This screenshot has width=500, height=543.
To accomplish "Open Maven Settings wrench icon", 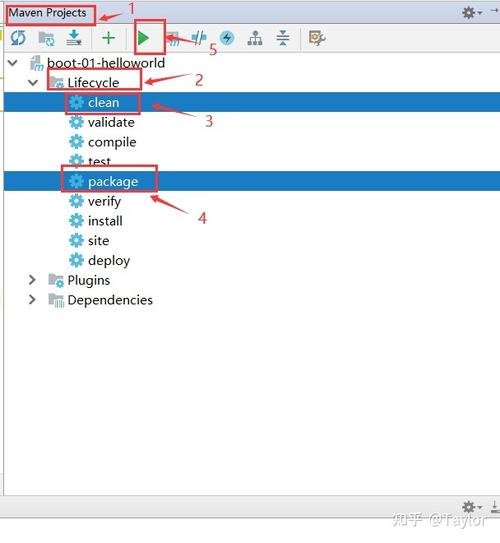I will coord(317,38).
